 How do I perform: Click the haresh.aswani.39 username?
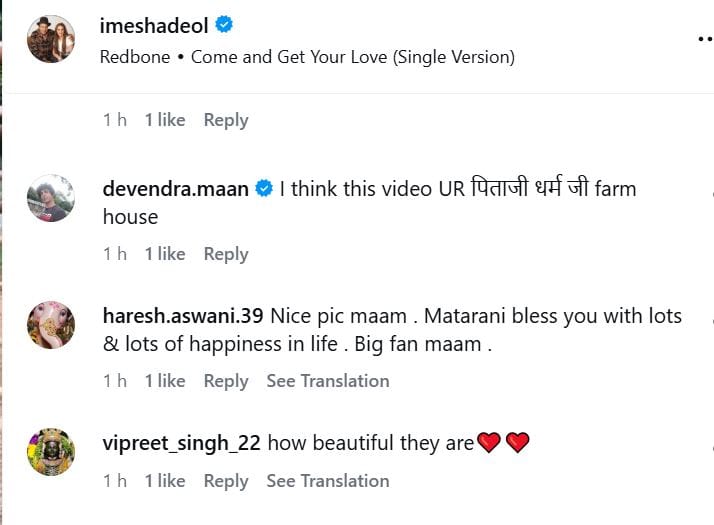point(183,316)
